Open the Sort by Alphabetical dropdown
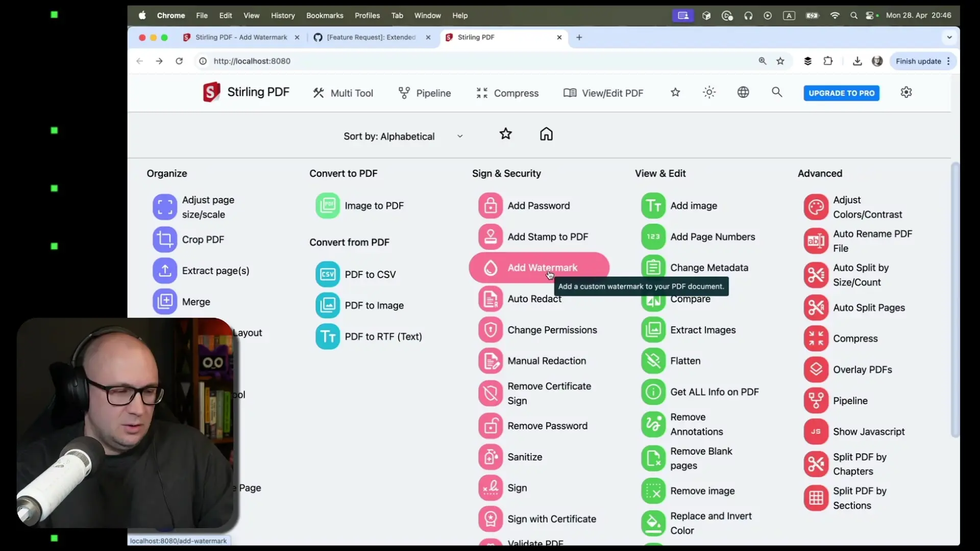Screen dimensions: 980x551 pos(403,136)
